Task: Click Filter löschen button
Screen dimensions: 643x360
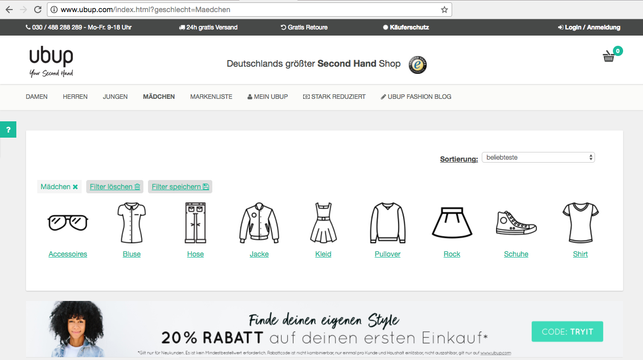Action: pyautogui.click(x=114, y=187)
